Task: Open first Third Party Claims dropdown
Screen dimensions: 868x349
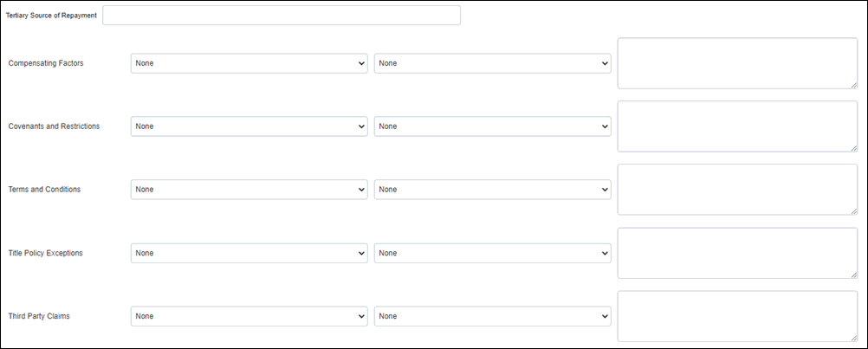Action: (249, 316)
